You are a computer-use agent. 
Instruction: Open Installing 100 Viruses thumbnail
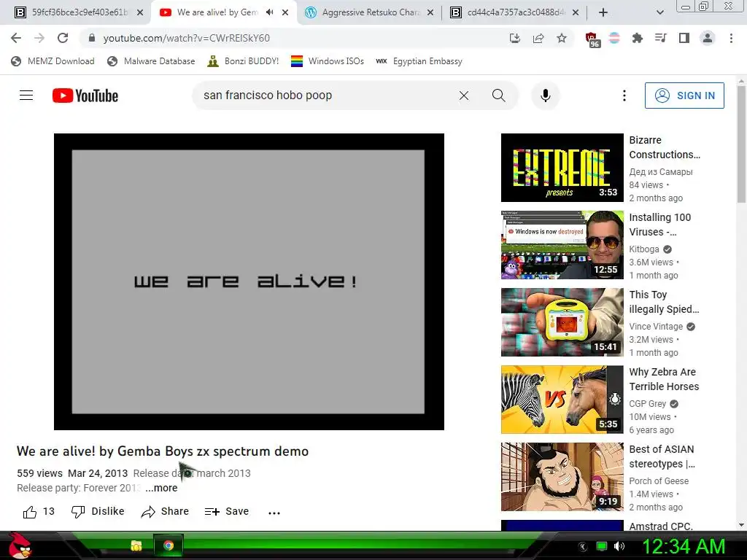click(562, 245)
